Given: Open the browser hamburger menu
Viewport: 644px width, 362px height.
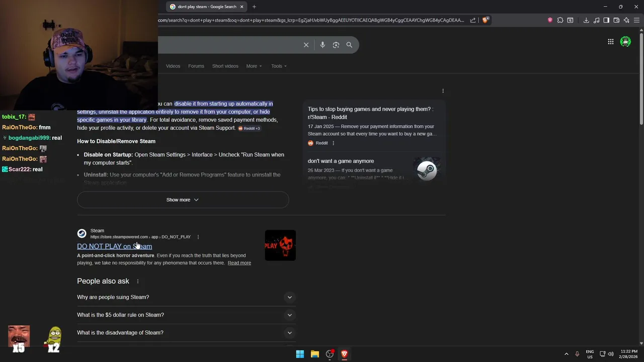Looking at the screenshot, I should 636,20.
